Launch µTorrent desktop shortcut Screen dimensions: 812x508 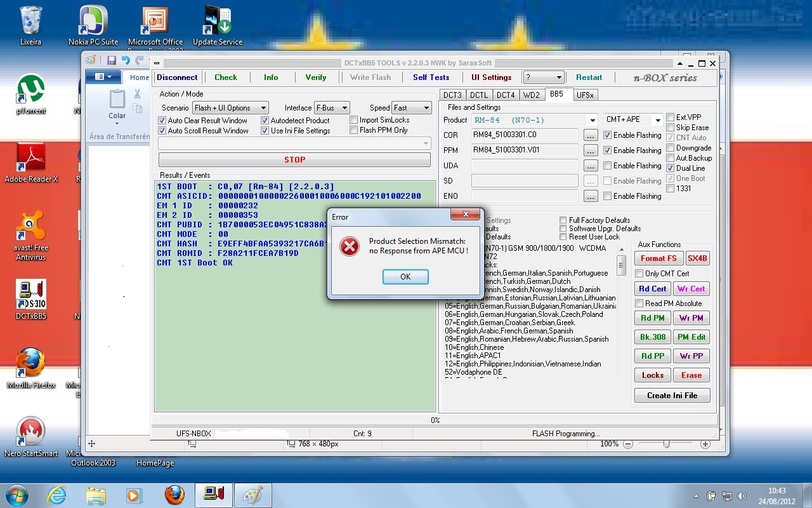[30, 94]
